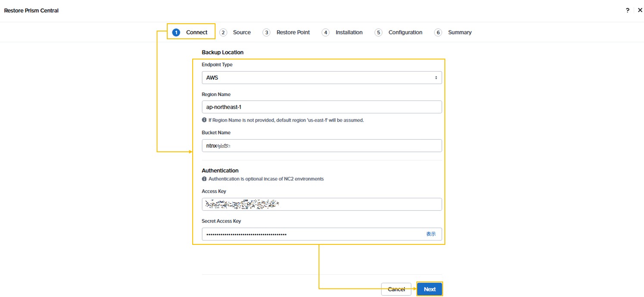This screenshot has width=644, height=297.
Task: Click the info icon beside Region Name hint
Action: coord(204,120)
